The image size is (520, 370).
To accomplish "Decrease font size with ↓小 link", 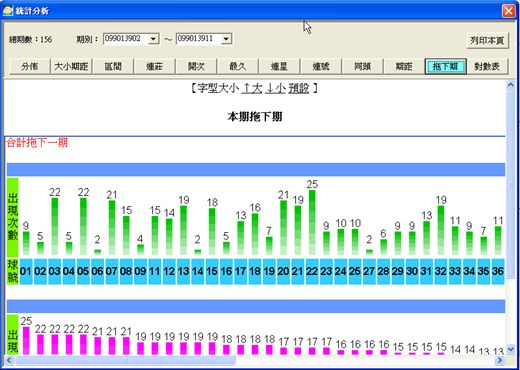I will coord(275,88).
